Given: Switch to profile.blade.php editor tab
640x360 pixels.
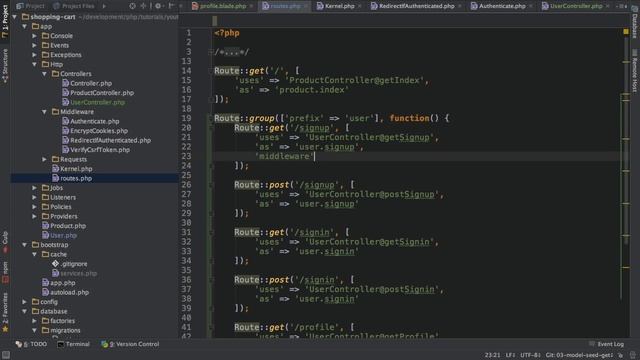Looking at the screenshot, I should tap(222, 6).
